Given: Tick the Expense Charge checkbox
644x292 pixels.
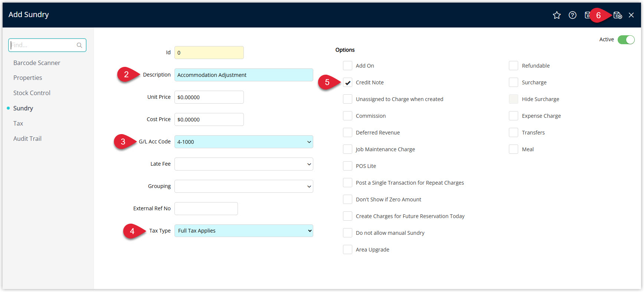Looking at the screenshot, I should tap(513, 116).
